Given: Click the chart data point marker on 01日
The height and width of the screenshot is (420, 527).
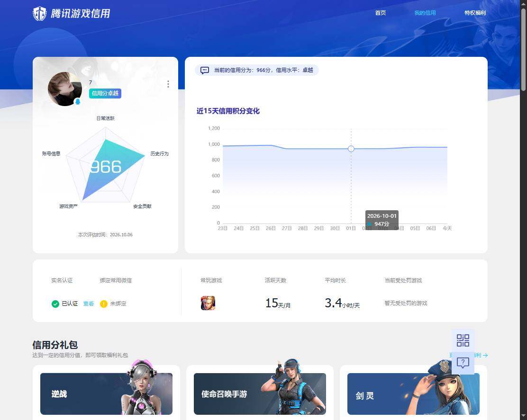Looking at the screenshot, I should pyautogui.click(x=351, y=149).
